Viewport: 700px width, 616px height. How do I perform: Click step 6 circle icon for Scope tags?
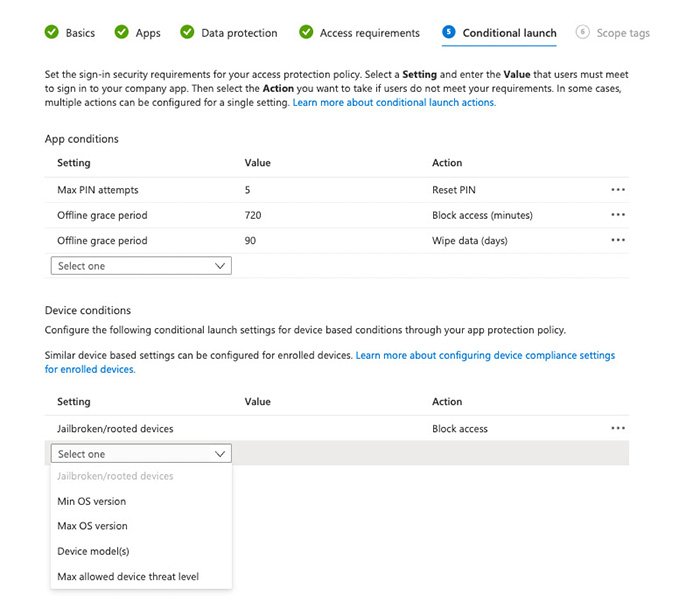[x=583, y=32]
